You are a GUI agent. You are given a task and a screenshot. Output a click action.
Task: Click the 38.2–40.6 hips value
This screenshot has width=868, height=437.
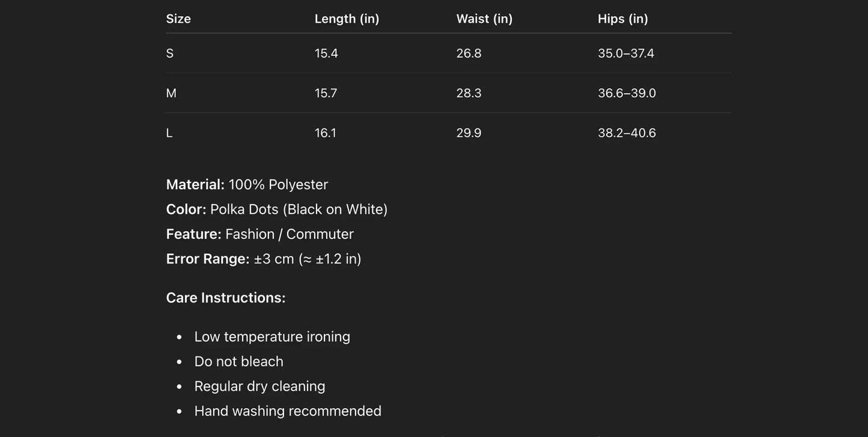click(627, 133)
